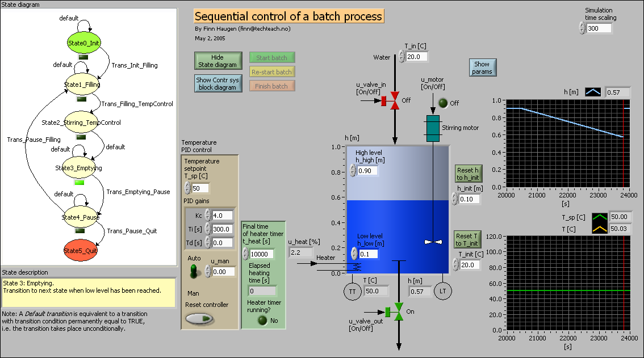Click the LT level transmitter symbol
This screenshot has height=358, width=644.
point(443,291)
